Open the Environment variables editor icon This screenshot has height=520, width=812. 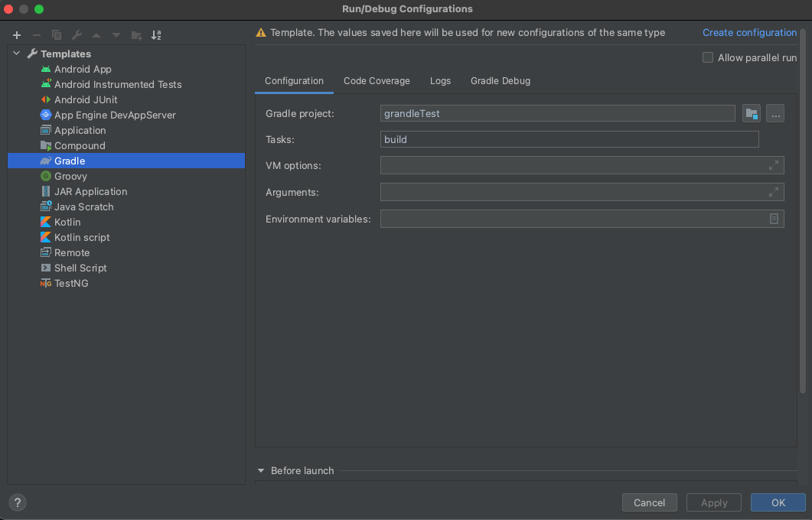pyautogui.click(x=774, y=219)
